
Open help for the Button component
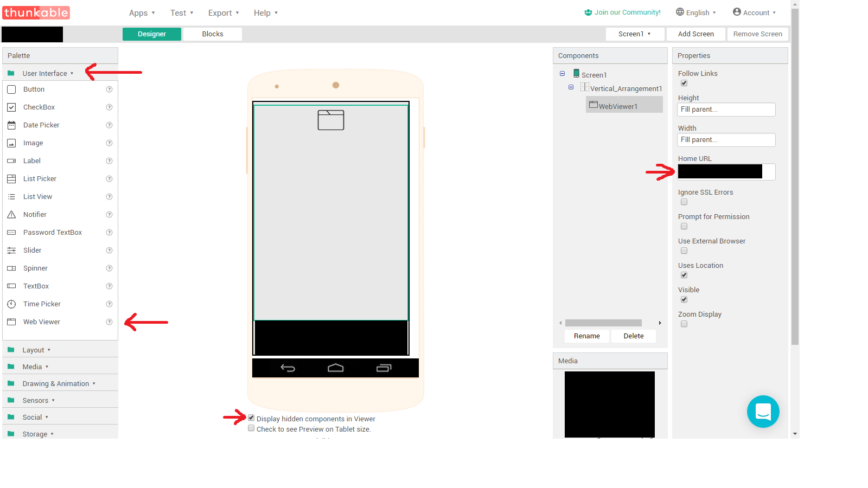point(109,89)
